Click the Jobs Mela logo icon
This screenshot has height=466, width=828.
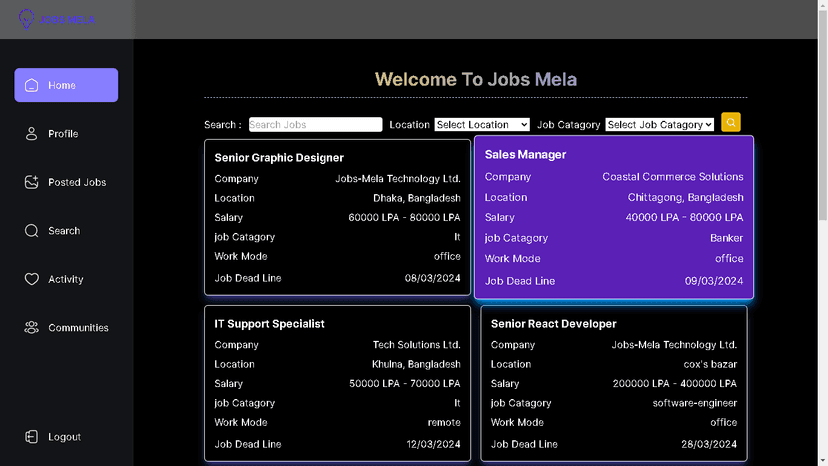click(27, 19)
